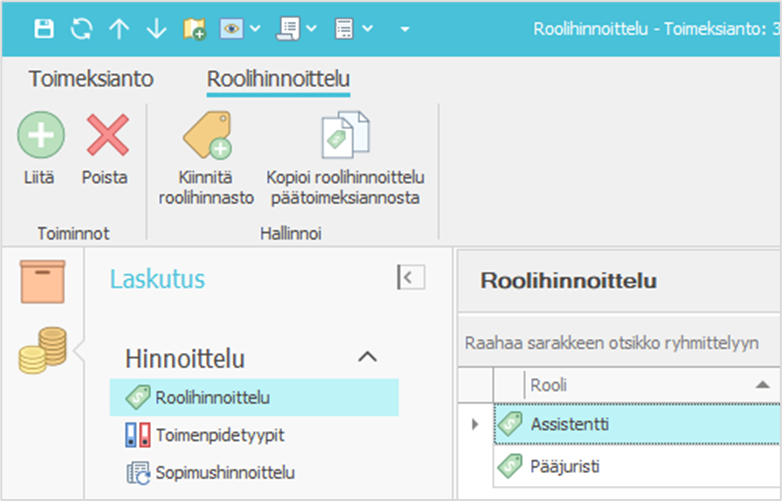Click the folder with green plus icon
This screenshot has height=501, width=782.
coord(195,29)
